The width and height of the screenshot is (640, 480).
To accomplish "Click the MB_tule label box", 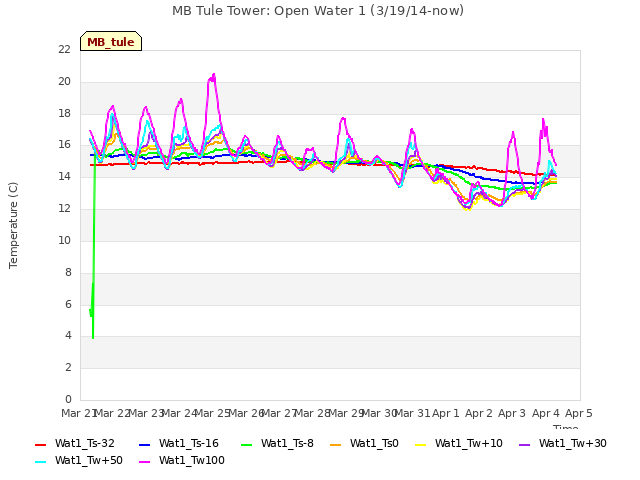I will point(111,41).
